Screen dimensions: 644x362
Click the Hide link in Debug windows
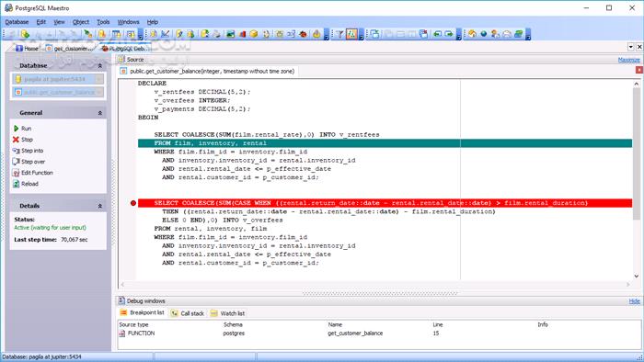634,301
